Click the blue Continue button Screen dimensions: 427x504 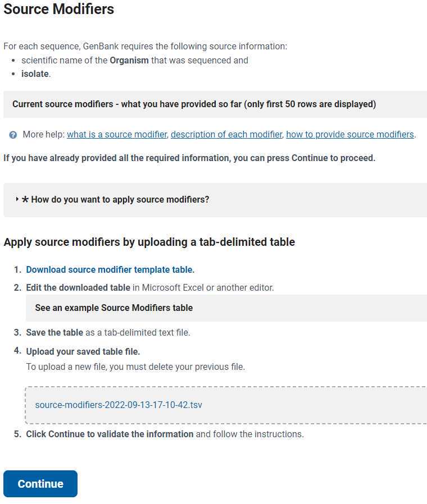40,484
